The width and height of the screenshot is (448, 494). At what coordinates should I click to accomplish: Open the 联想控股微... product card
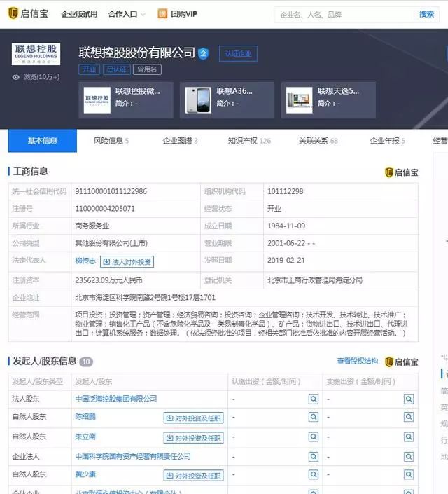coord(126,100)
